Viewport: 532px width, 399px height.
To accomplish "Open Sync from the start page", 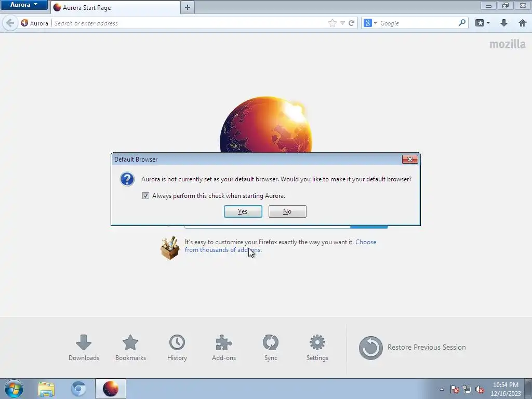I will 271,348.
